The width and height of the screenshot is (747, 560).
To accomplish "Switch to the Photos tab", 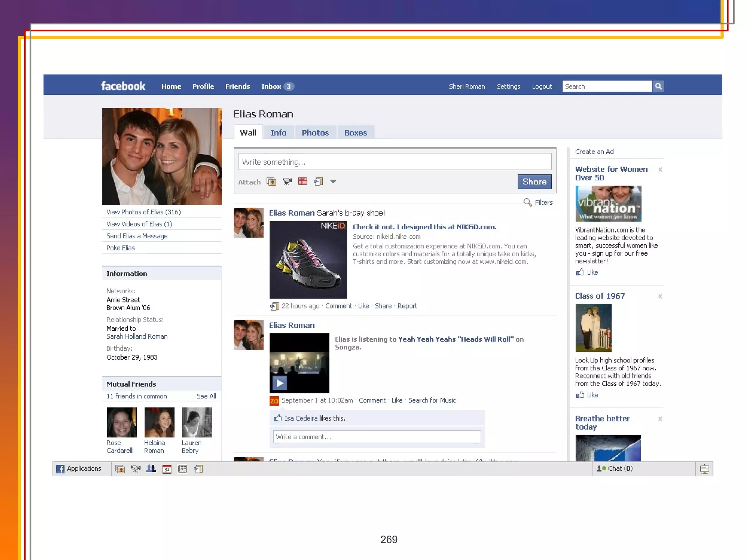I will point(315,133).
